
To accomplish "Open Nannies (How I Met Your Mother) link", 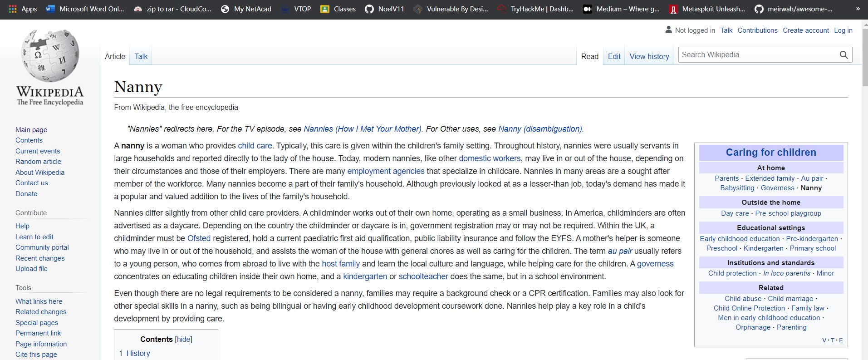I will point(363,129).
